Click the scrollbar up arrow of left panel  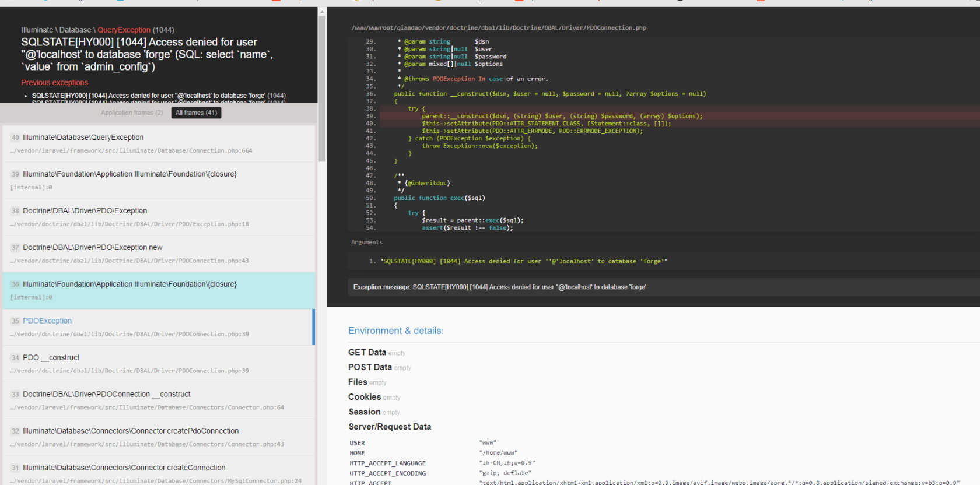pyautogui.click(x=322, y=11)
